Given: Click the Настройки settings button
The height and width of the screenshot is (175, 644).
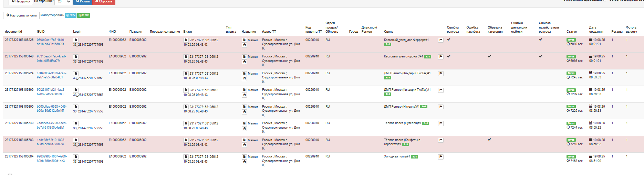Looking at the screenshot, I should 21,2.
